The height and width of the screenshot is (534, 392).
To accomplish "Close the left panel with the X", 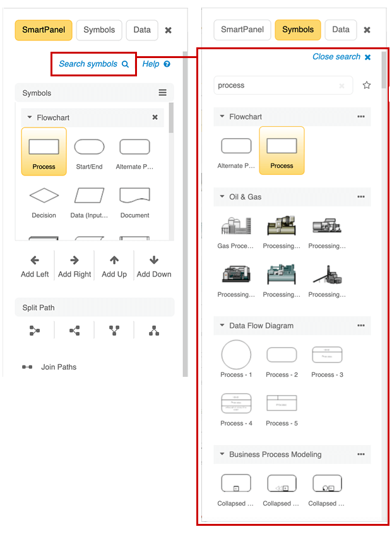I will (x=169, y=30).
